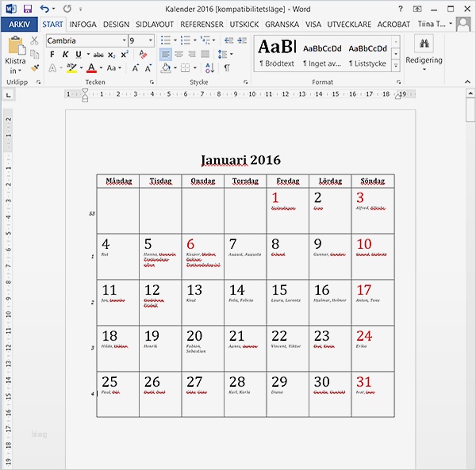
Task: Activate the Format Painter brush
Action: pos(35,67)
